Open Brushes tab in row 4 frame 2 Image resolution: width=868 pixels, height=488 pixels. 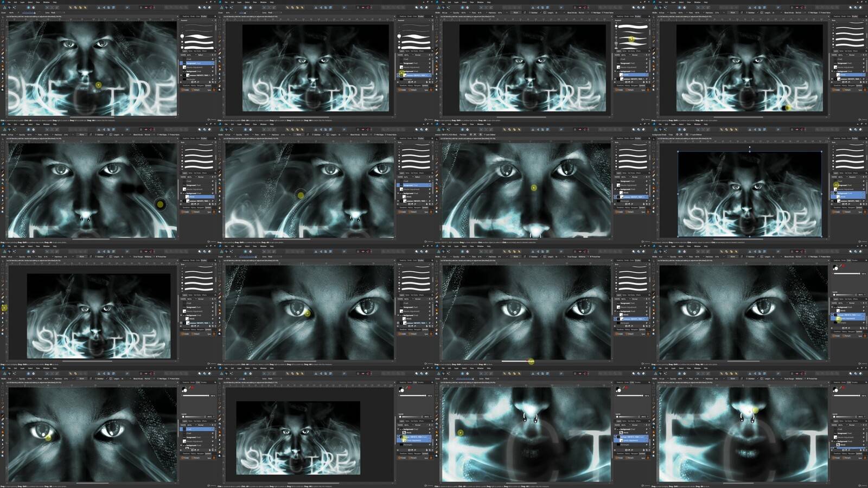tap(421, 382)
